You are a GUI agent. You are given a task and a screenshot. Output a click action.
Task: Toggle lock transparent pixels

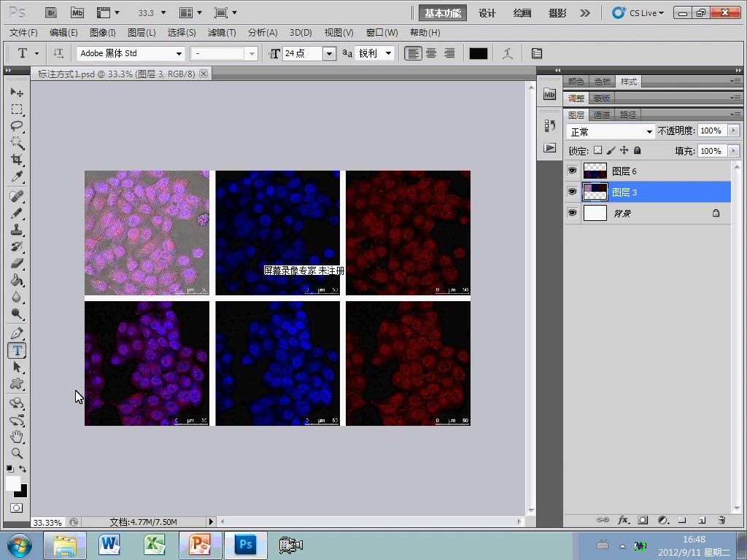598,150
